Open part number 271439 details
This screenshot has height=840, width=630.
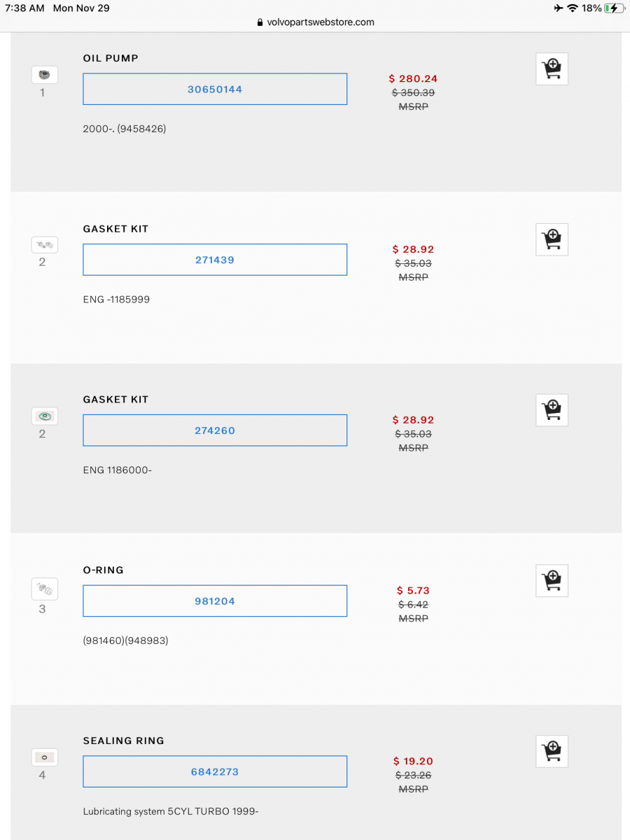(x=215, y=259)
